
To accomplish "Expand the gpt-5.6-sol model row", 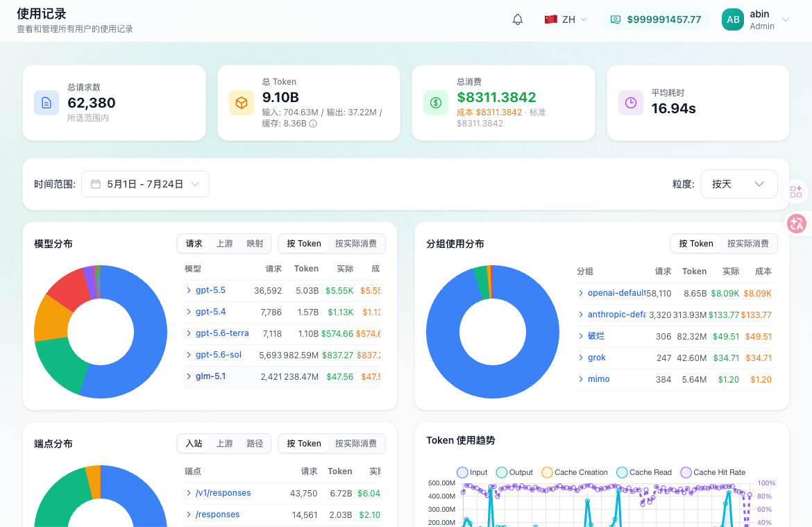I will pos(189,354).
